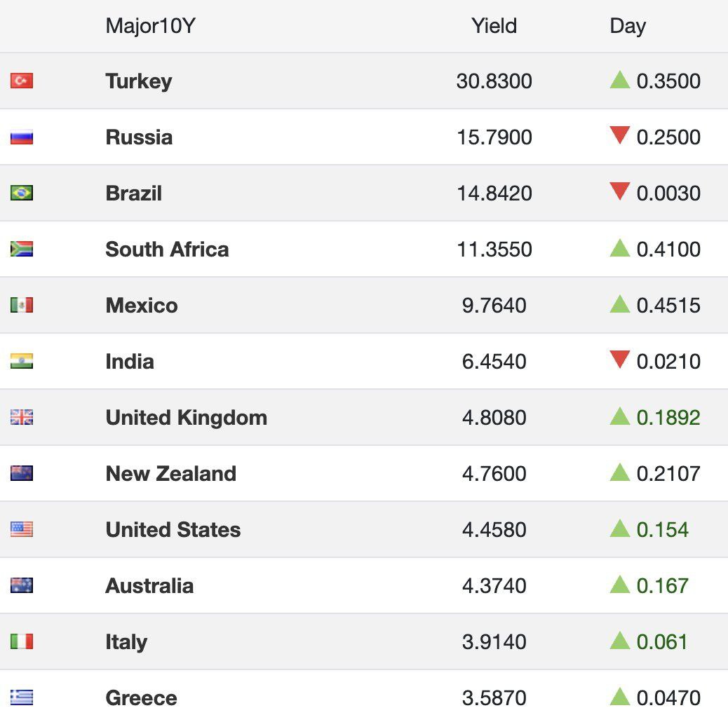Click the South Africa flag icon
This screenshot has width=728, height=722.
[x=22, y=249]
